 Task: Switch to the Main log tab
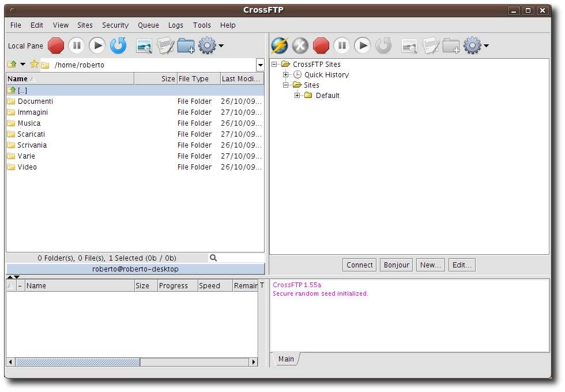pyautogui.click(x=286, y=359)
